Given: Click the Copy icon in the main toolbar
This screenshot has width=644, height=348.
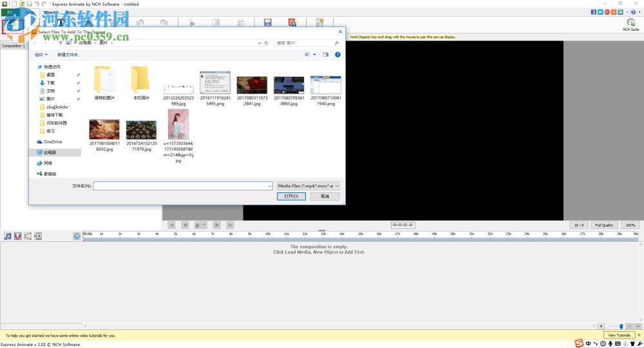Looking at the screenshot, I should click(216, 22).
